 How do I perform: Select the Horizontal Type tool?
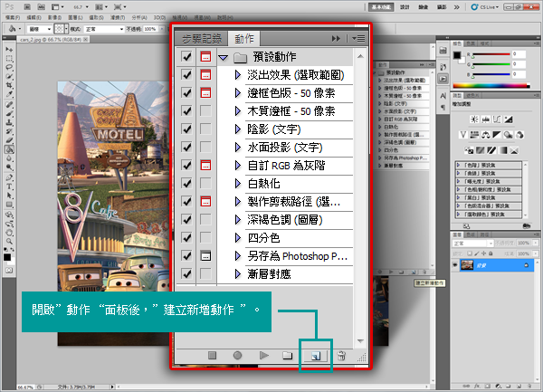coord(9,186)
